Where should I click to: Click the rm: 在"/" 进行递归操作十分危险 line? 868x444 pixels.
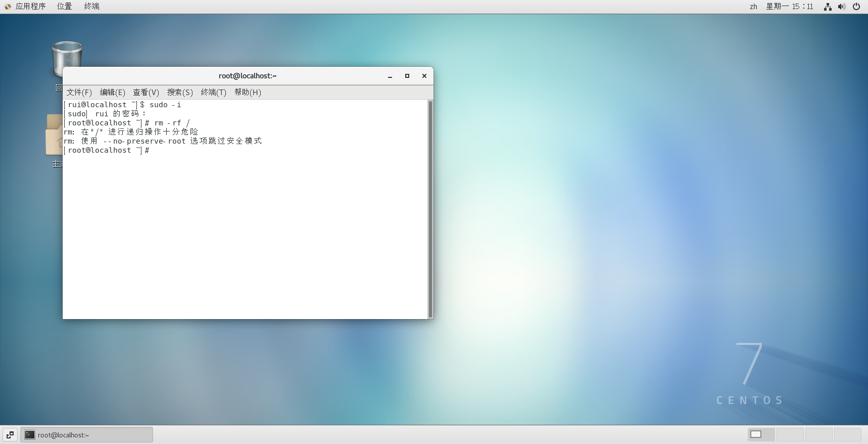click(x=131, y=132)
